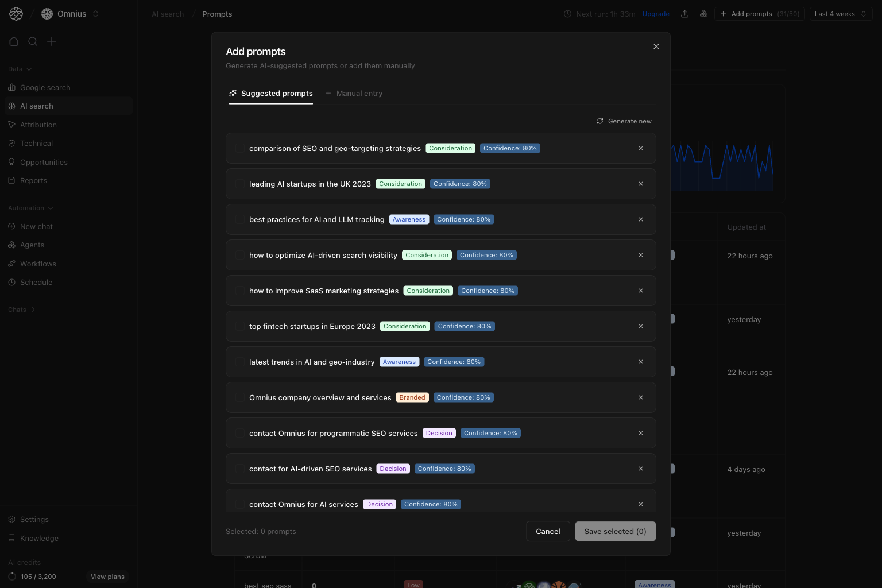Open the Workflows section

click(38, 264)
